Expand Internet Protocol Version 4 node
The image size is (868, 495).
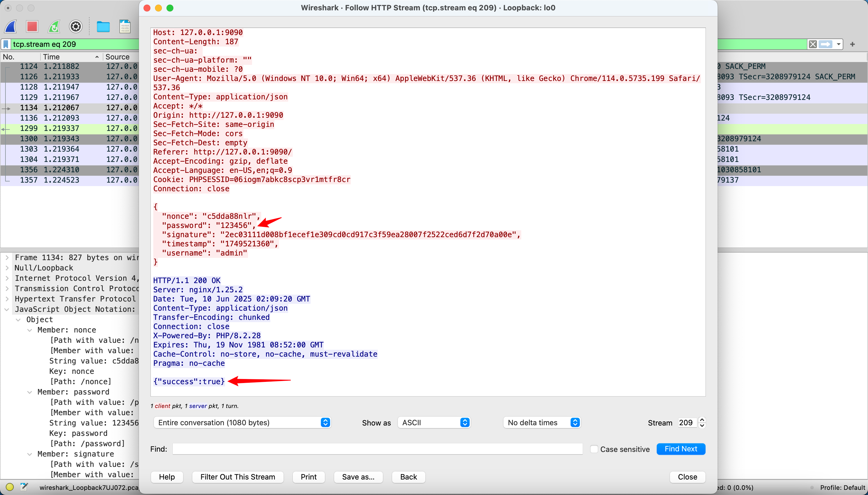coord(7,279)
